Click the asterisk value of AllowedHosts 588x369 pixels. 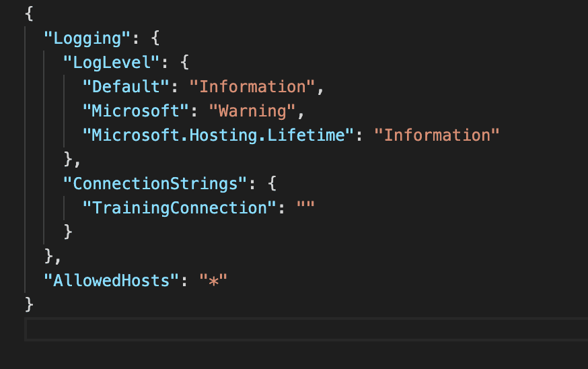(x=213, y=280)
